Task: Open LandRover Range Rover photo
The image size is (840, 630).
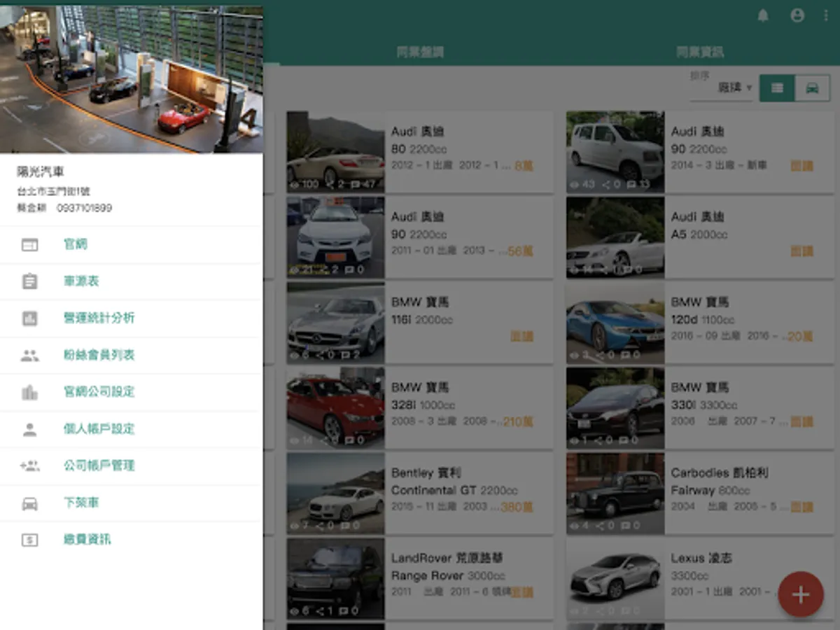Action: [335, 579]
